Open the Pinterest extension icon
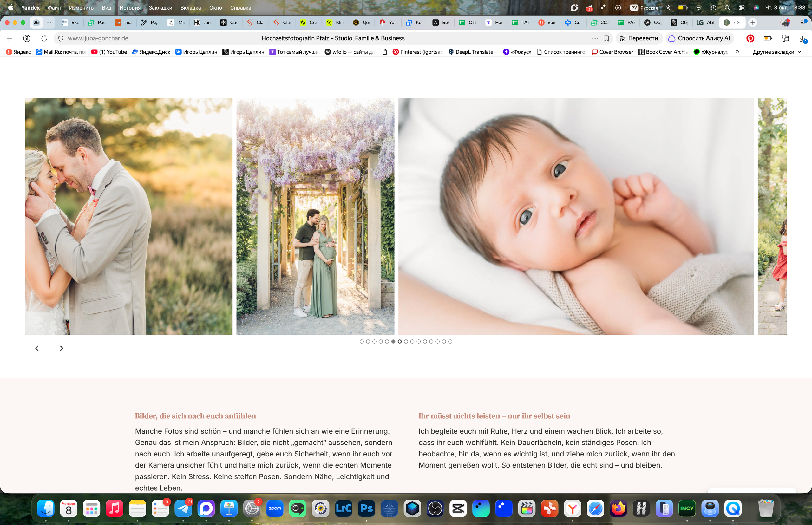The height and width of the screenshot is (525, 812). click(750, 38)
